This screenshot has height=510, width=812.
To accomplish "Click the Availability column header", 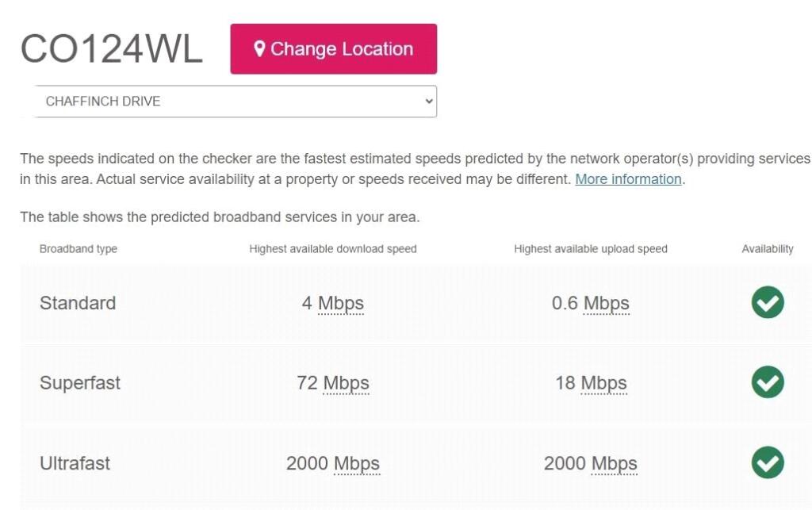I will click(767, 249).
